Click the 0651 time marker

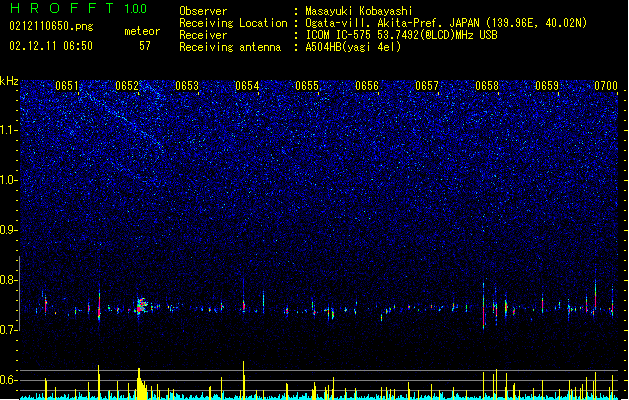point(67,86)
